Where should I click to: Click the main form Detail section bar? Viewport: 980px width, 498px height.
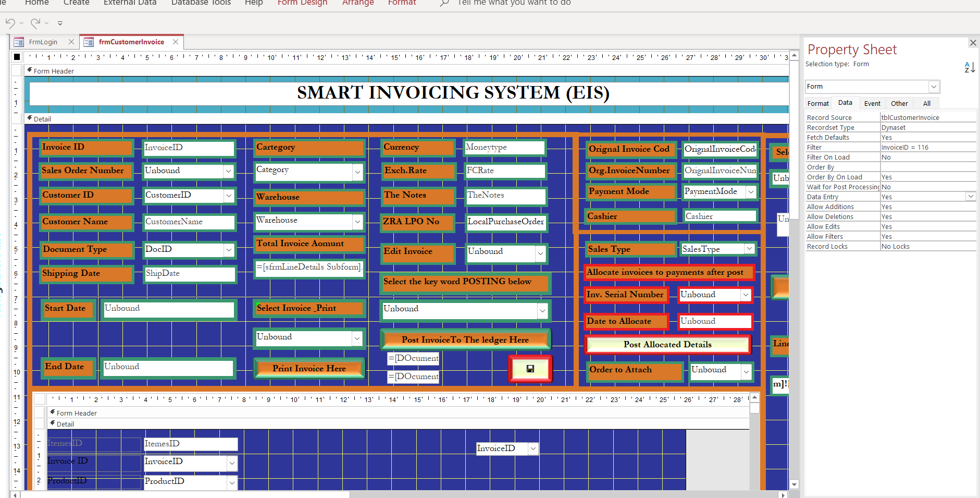point(406,119)
